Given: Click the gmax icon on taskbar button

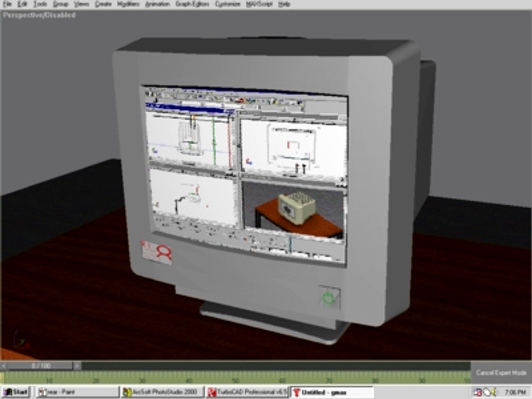Looking at the screenshot, I should [297, 392].
